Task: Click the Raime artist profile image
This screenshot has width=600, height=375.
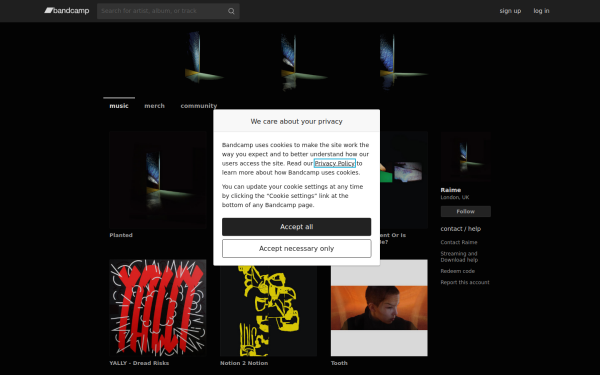Action: pyautogui.click(x=465, y=156)
